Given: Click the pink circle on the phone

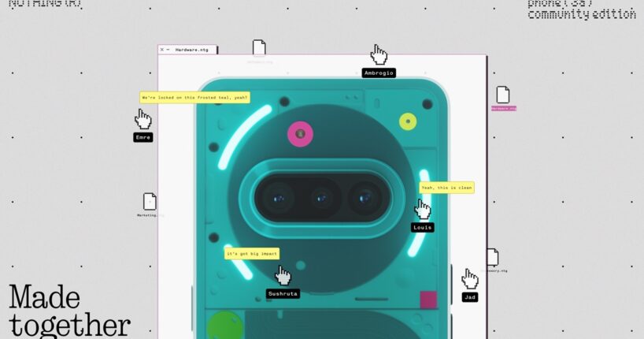Looking at the screenshot, I should (300, 134).
